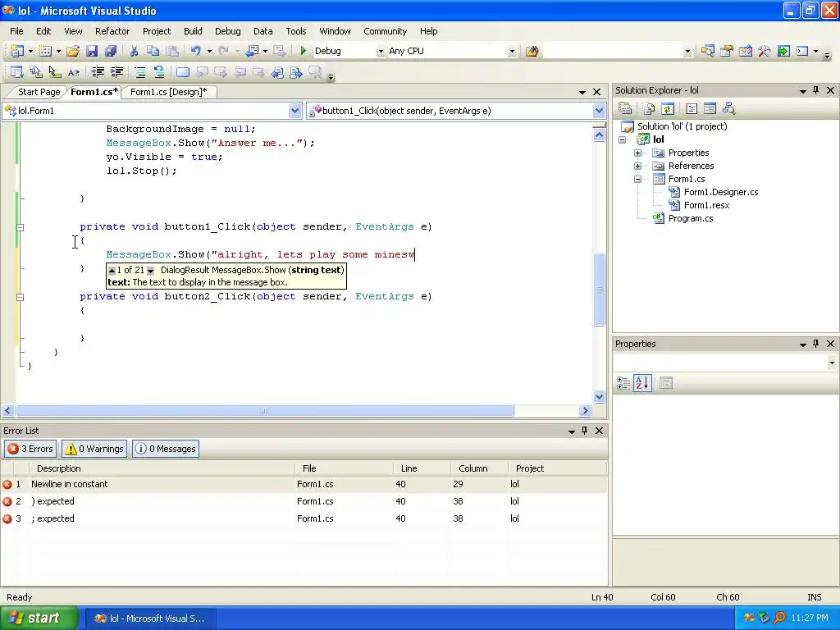840x630 pixels.
Task: Click the Copy icon in toolbar
Action: coord(153,51)
